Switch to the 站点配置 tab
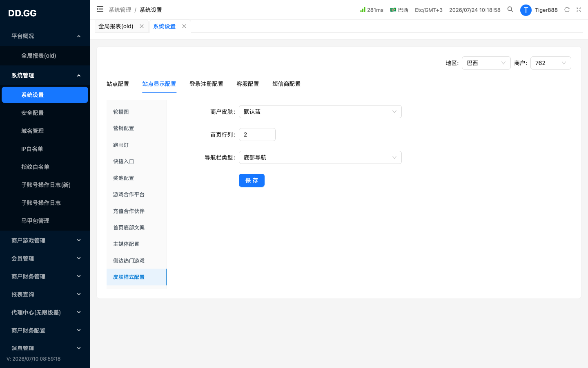Viewport: 588px width, 368px height. (x=118, y=84)
